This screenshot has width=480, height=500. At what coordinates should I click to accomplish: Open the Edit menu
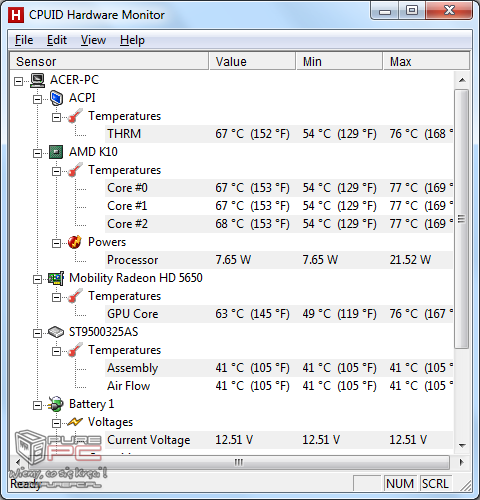coord(57,40)
